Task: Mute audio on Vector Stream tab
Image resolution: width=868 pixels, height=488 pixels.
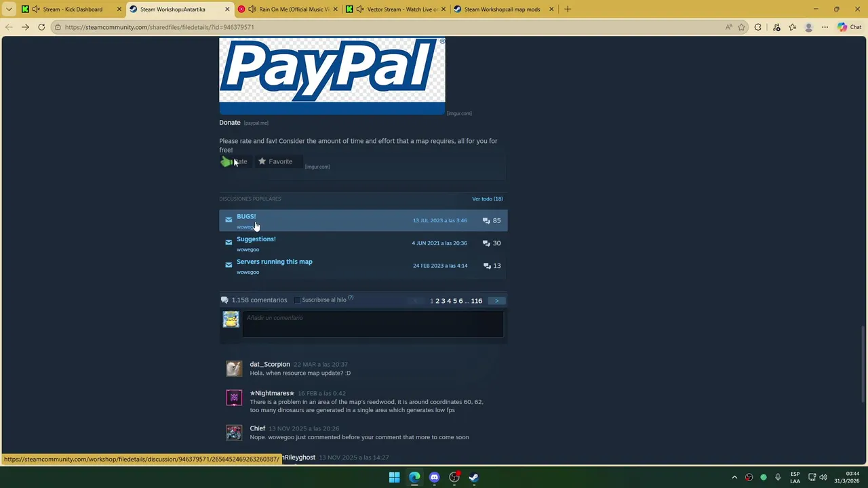Action: click(x=359, y=9)
